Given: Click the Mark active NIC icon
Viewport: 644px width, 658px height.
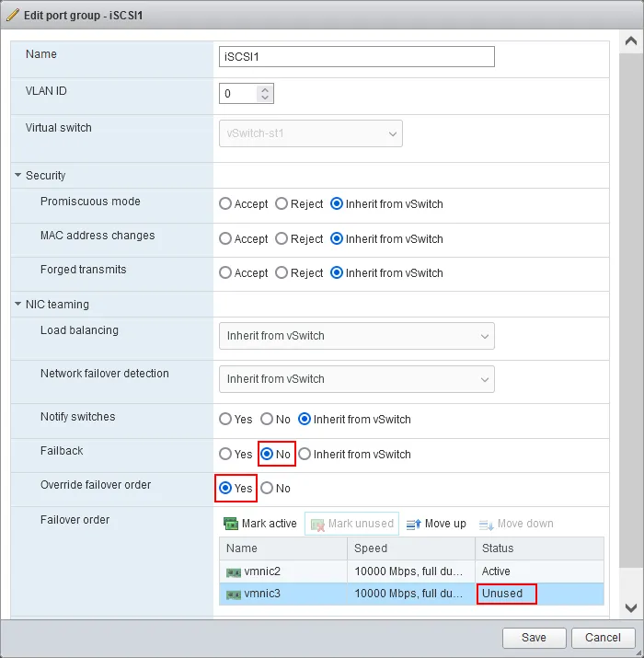Looking at the screenshot, I should pyautogui.click(x=231, y=524).
